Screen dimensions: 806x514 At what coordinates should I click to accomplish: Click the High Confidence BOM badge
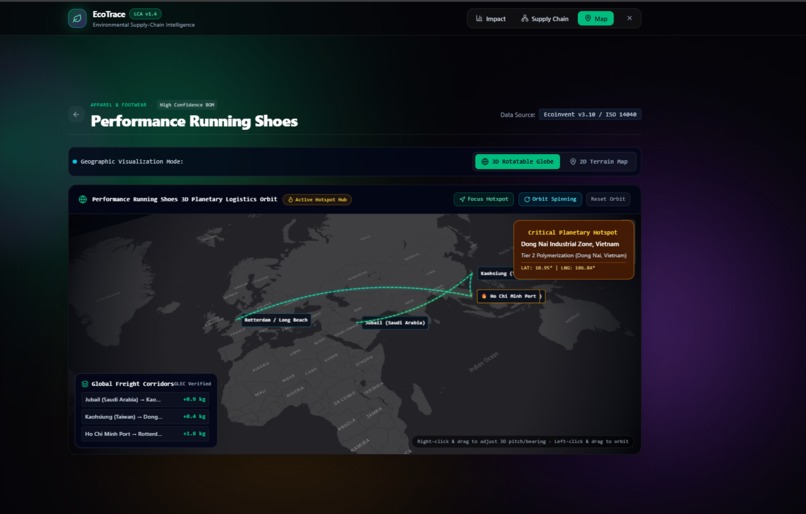pos(187,105)
